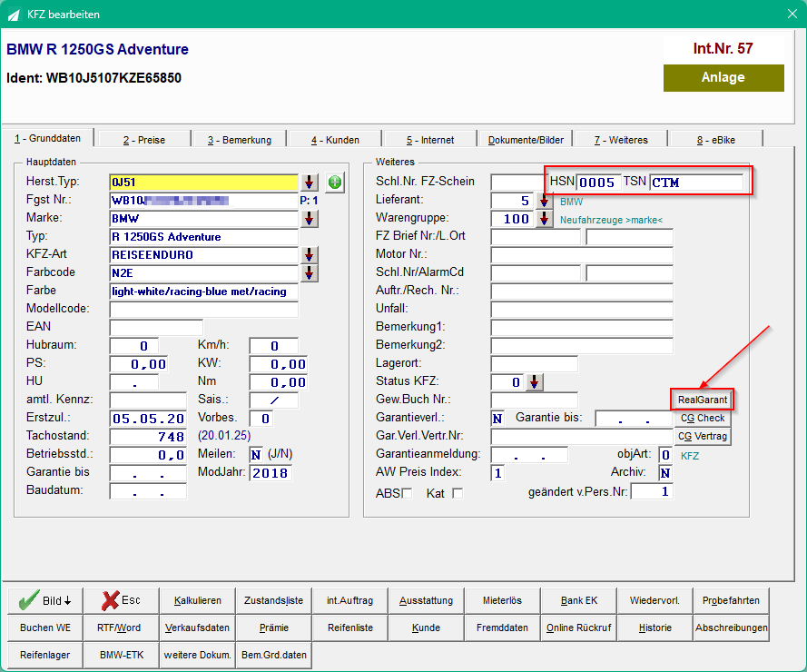Click the RealGarant button
The height and width of the screenshot is (672, 807).
pos(702,400)
